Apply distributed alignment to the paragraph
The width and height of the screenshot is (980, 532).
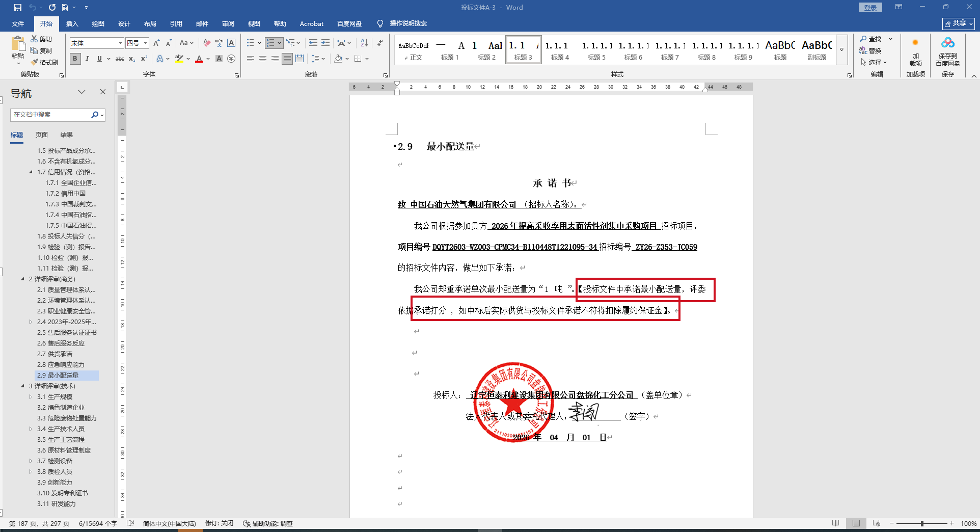click(300, 59)
